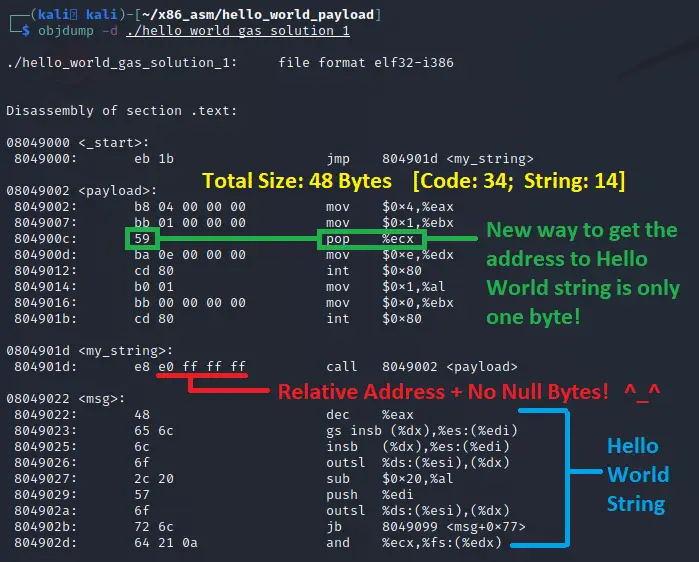Click address '804902a:'
Image resolution: width=699 pixels, height=562 pixels.
(x=45, y=510)
